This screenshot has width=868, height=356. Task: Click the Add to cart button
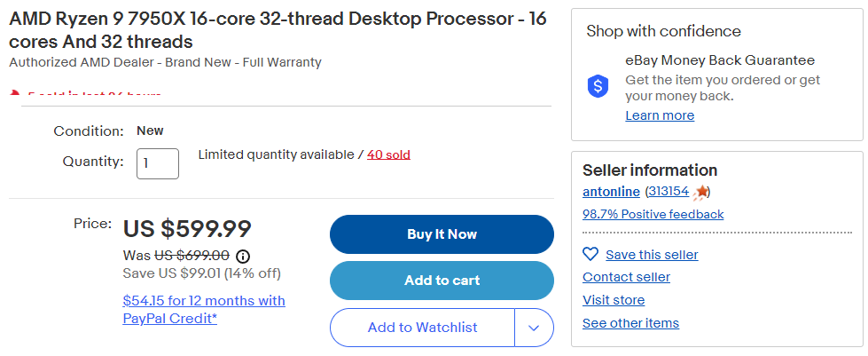(x=442, y=281)
